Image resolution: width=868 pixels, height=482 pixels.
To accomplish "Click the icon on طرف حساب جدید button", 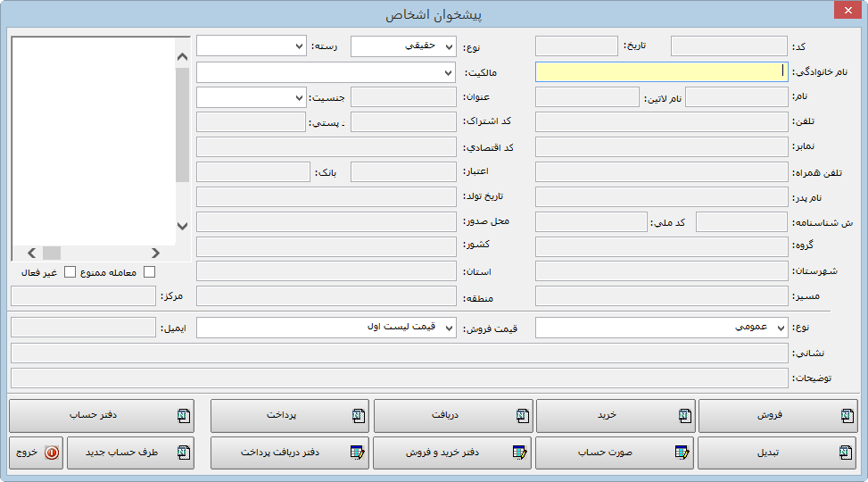I will pyautogui.click(x=183, y=453).
